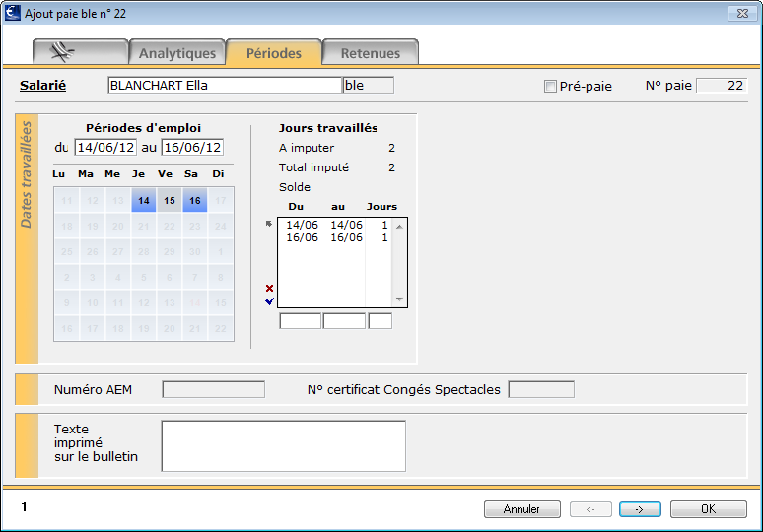Click the BLANCHART Ella employee field
The height and width of the screenshot is (532, 763).
click(x=225, y=85)
